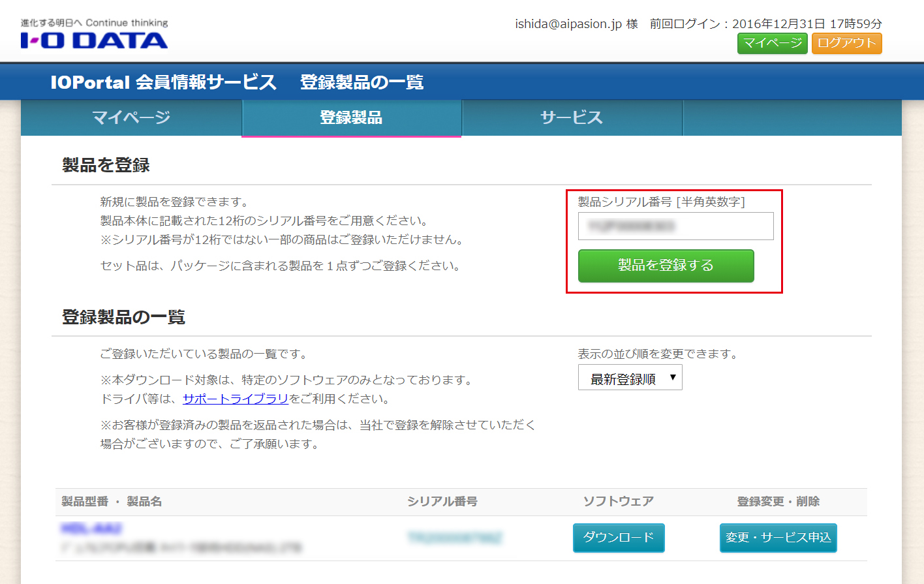
Task: Switch to the マイページ tab
Action: pyautogui.click(x=131, y=117)
